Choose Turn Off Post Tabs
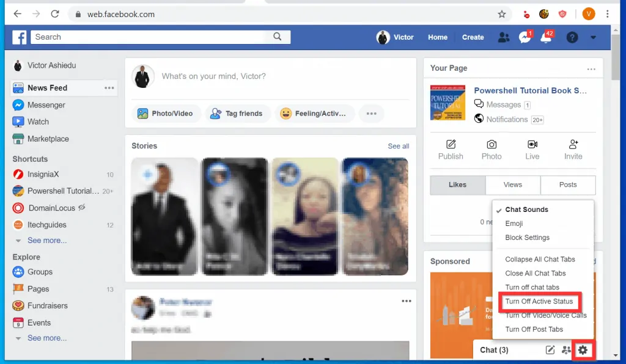This screenshot has width=626, height=364. pos(535,329)
